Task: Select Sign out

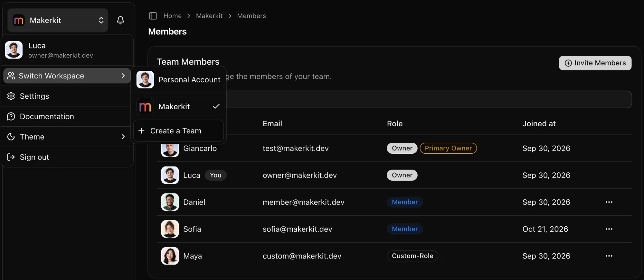Action: coord(67,157)
